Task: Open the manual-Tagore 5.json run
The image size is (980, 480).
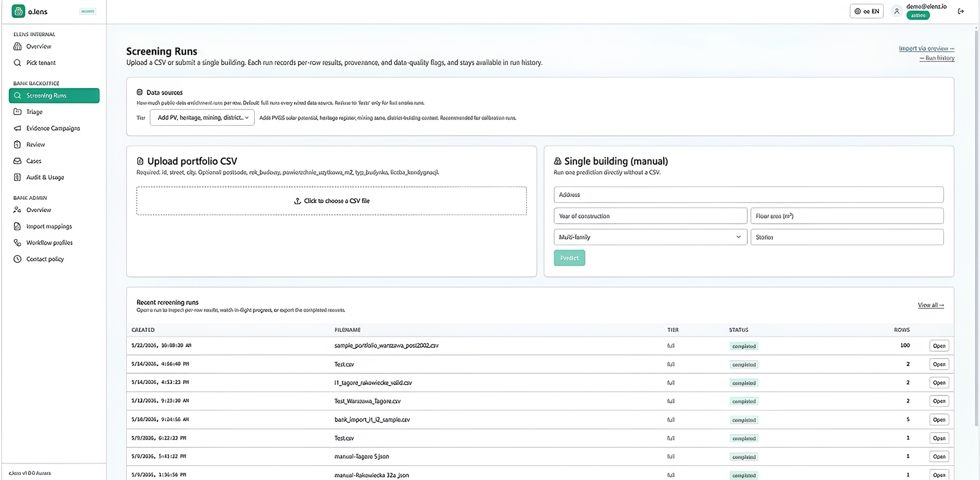Action: point(939,457)
